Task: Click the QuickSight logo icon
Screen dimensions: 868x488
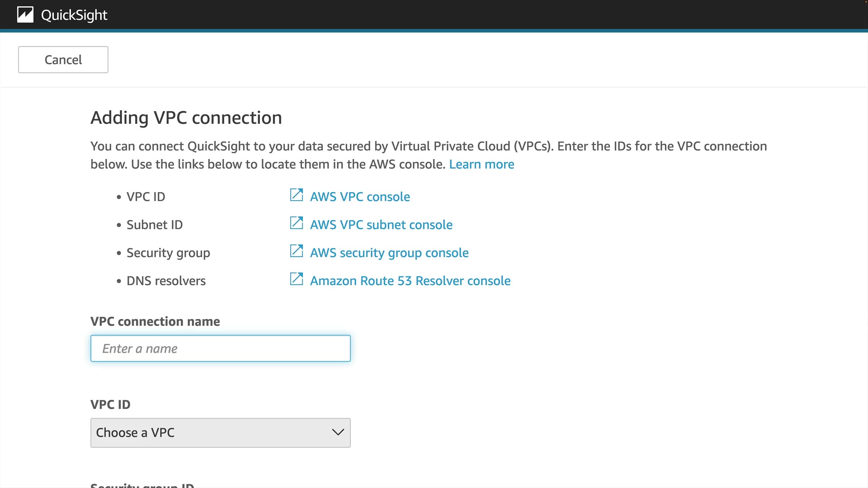Action: click(x=25, y=15)
